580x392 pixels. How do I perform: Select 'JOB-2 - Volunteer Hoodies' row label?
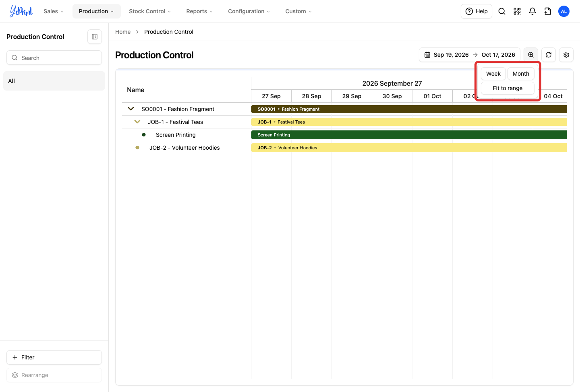184,148
